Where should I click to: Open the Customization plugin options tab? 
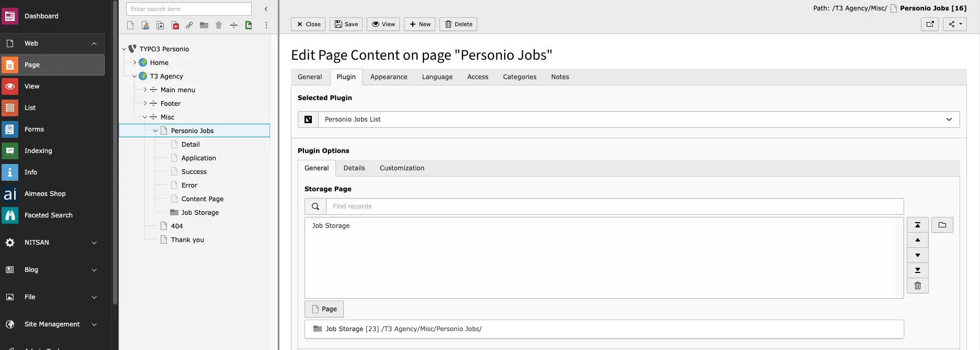pyautogui.click(x=402, y=168)
